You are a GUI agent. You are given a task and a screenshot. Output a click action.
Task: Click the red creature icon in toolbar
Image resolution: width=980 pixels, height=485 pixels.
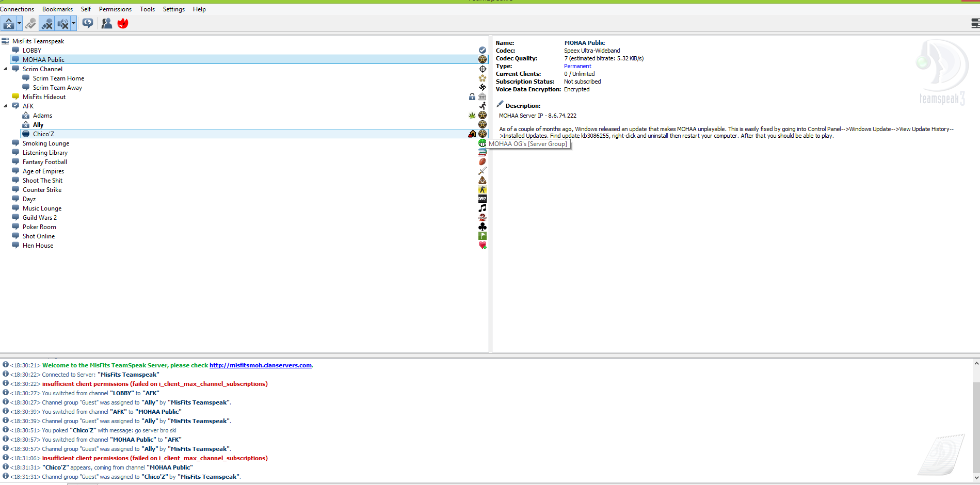(123, 23)
